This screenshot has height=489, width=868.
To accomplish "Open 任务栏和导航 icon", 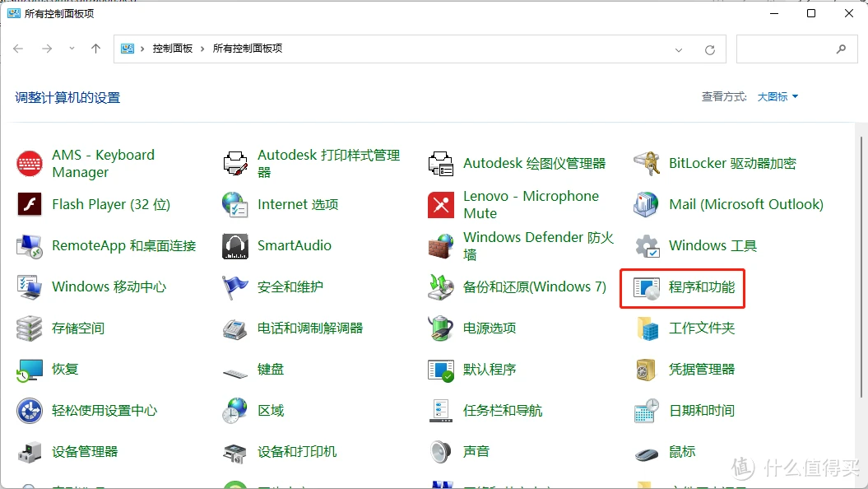I will click(441, 410).
